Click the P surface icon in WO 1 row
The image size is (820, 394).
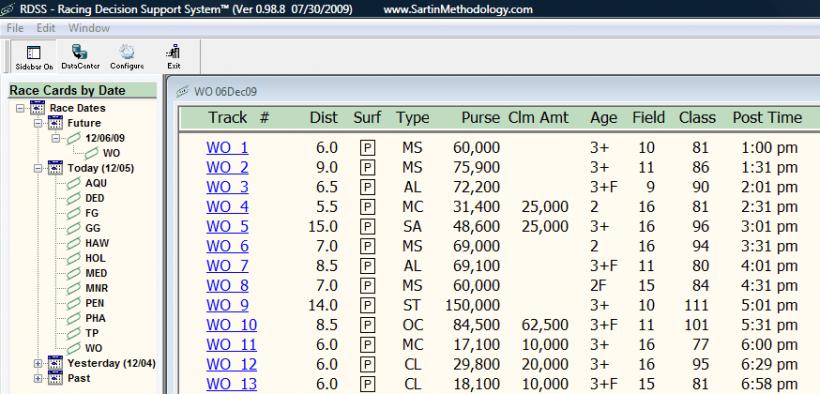coord(368,148)
